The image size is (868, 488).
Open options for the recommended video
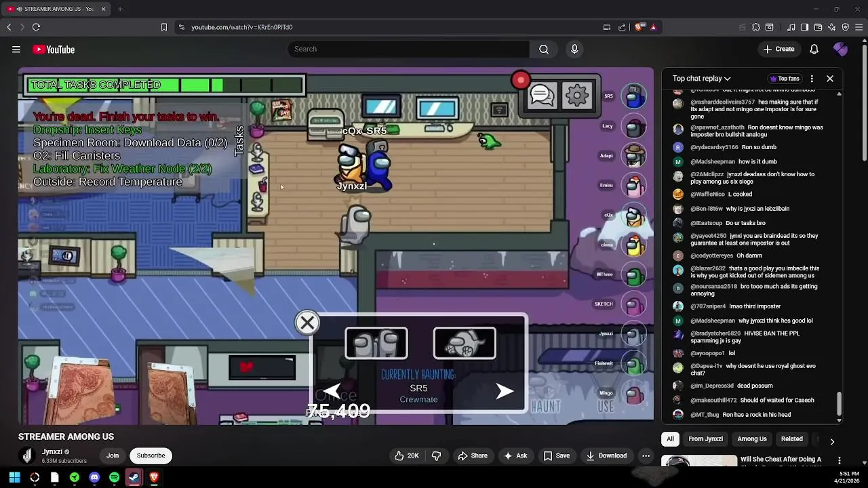840,461
